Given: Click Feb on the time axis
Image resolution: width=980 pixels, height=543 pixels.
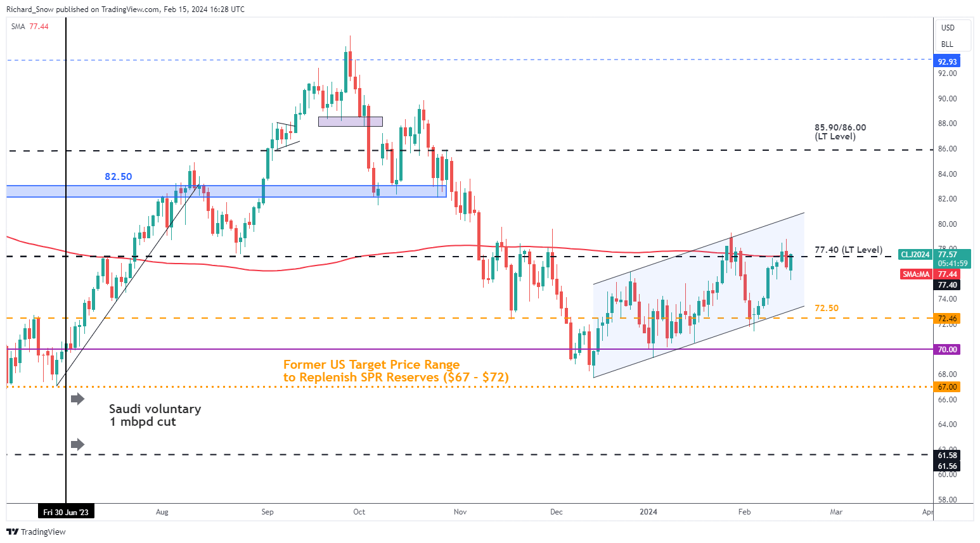Looking at the screenshot, I should point(745,512).
